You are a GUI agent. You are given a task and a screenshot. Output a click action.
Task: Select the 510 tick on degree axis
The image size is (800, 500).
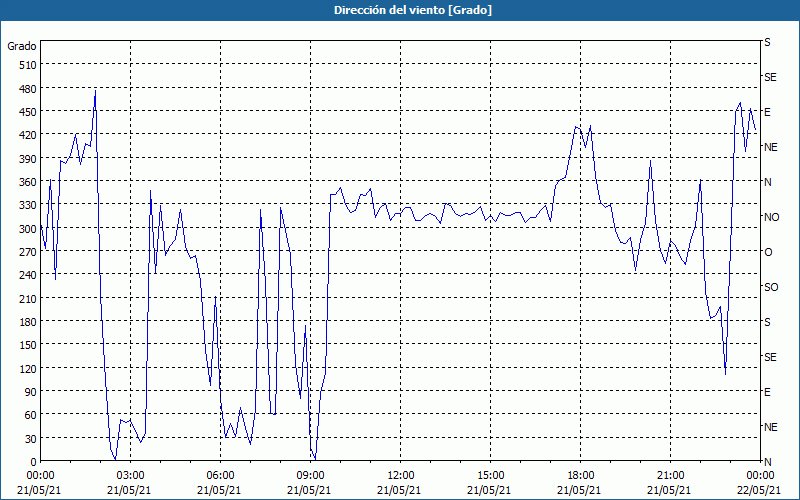click(x=28, y=65)
